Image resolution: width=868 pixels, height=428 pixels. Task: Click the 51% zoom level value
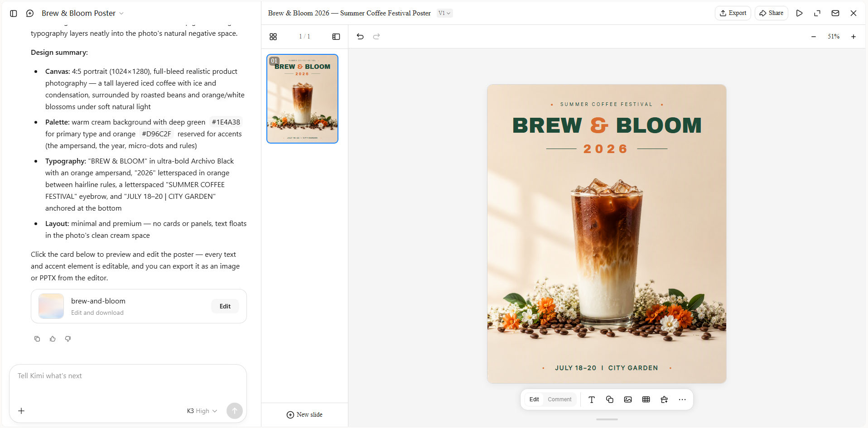pyautogui.click(x=834, y=37)
